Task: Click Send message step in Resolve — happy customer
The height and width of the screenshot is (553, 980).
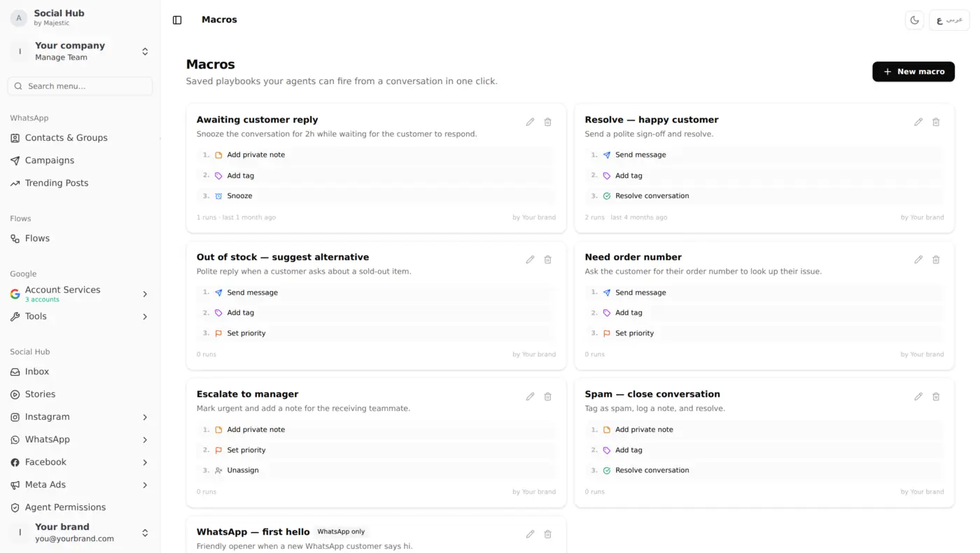Action: pyautogui.click(x=764, y=155)
